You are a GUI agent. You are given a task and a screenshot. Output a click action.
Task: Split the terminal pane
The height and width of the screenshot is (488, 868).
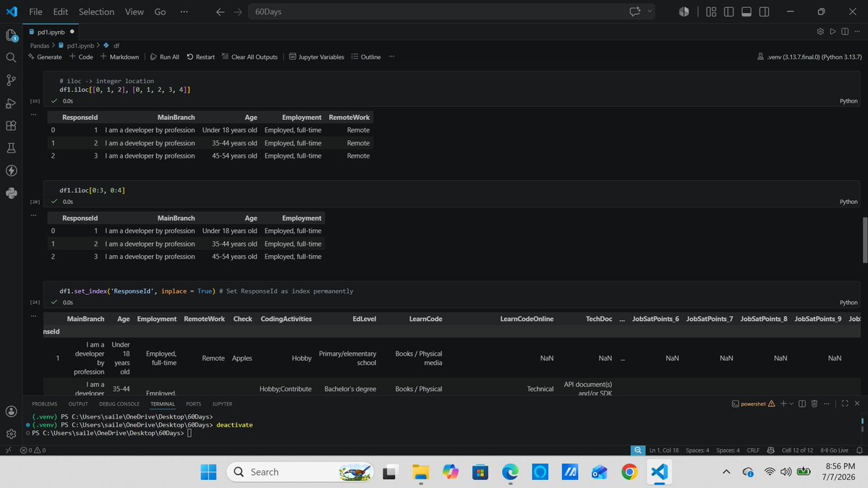(802, 403)
